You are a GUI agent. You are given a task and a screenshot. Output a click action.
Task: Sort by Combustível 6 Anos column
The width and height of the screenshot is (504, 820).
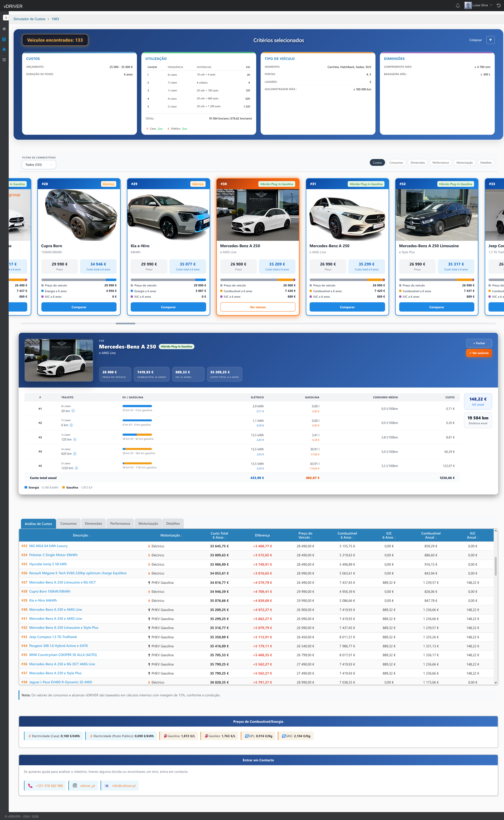click(x=347, y=535)
